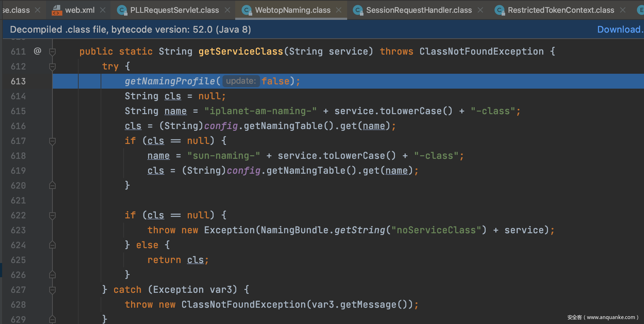Click the getNamingProfile method call
The image size is (644, 324).
pos(170,82)
